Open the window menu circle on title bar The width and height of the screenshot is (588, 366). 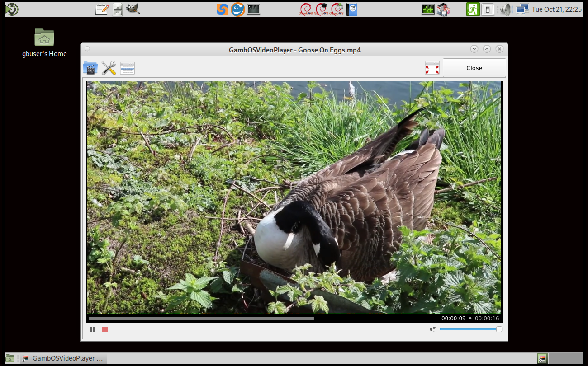[x=86, y=49]
